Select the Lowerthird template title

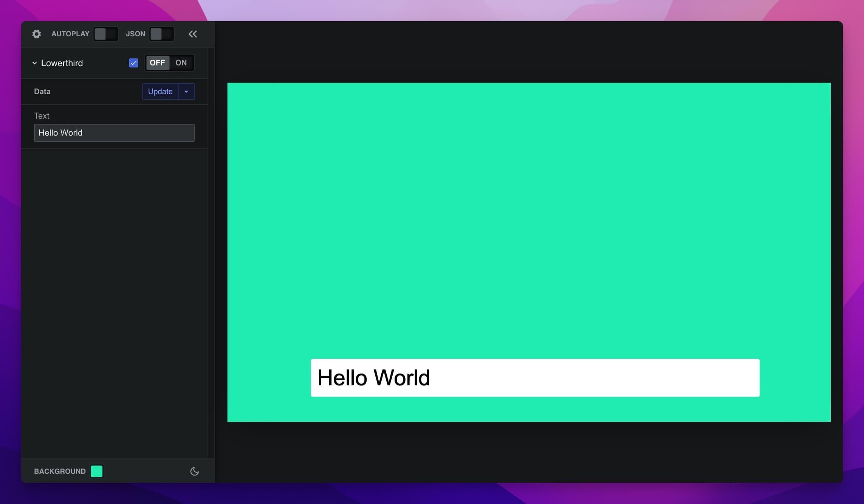[62, 63]
